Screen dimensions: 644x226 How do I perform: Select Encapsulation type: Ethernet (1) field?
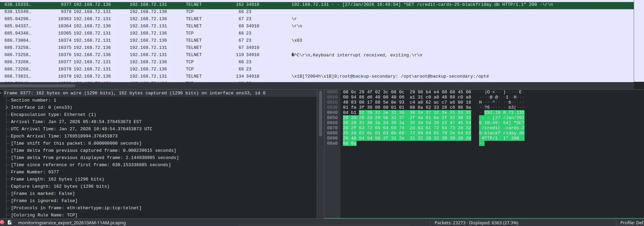click(x=53, y=115)
